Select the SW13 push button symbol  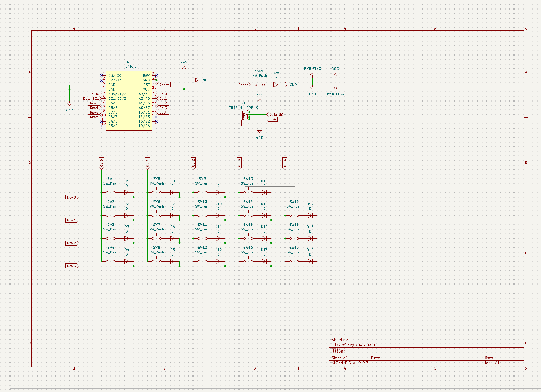(248, 192)
